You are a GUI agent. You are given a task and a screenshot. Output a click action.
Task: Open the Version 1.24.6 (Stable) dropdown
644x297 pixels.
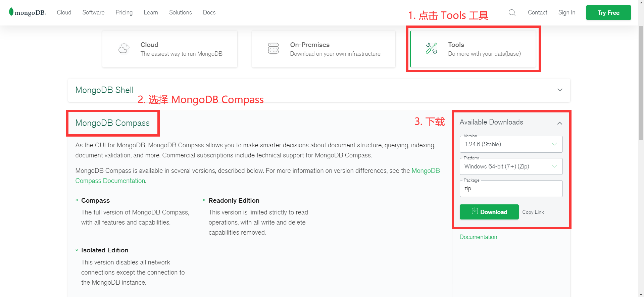point(511,144)
